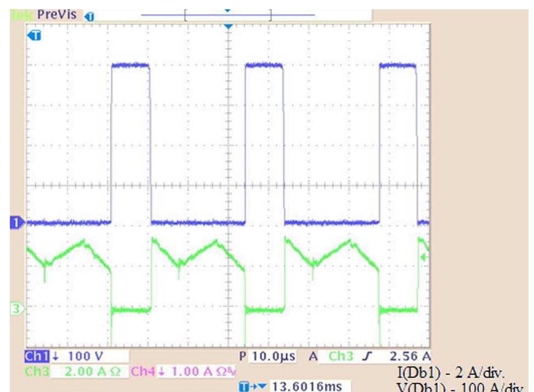This screenshot has width=534, height=392.
Task: Click the I(Db1) - 2 A/div annotation
Action: (x=450, y=373)
